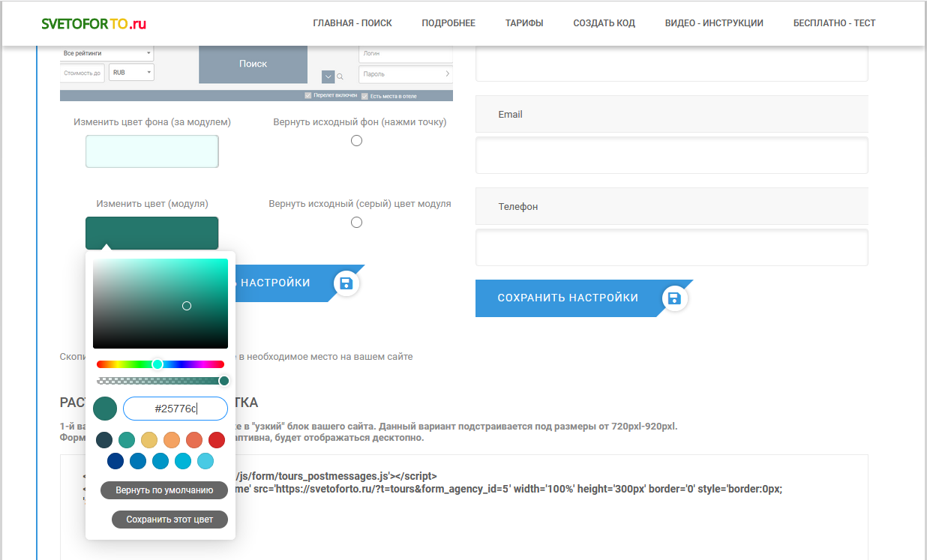Click the tours_postmessages.js script line

click(336, 476)
